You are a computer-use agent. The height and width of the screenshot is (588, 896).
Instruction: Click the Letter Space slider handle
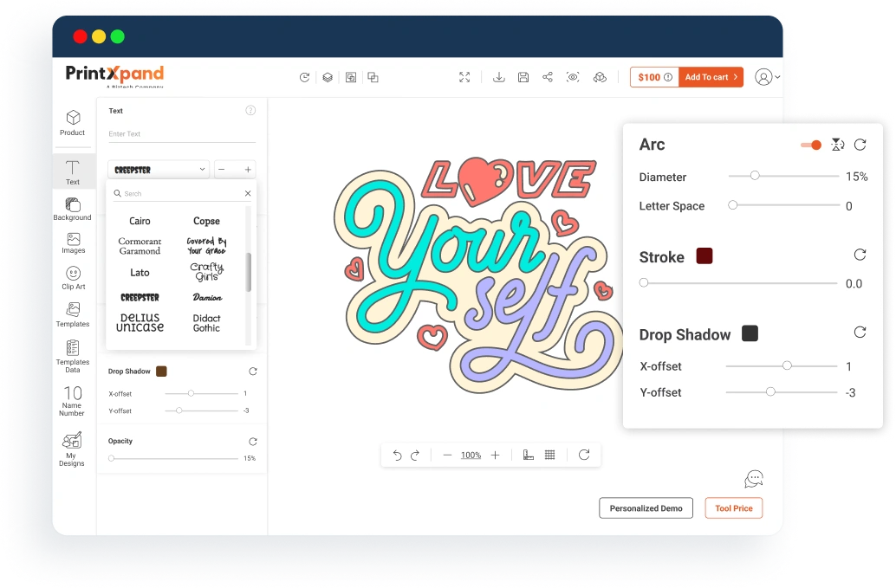tap(732, 205)
